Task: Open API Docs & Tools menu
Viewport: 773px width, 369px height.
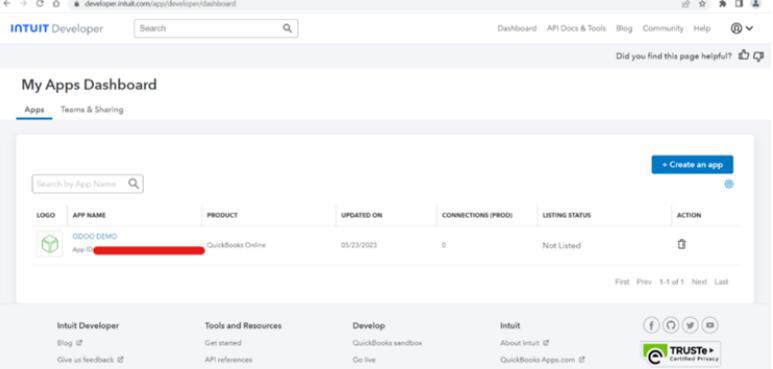Action: [x=576, y=29]
